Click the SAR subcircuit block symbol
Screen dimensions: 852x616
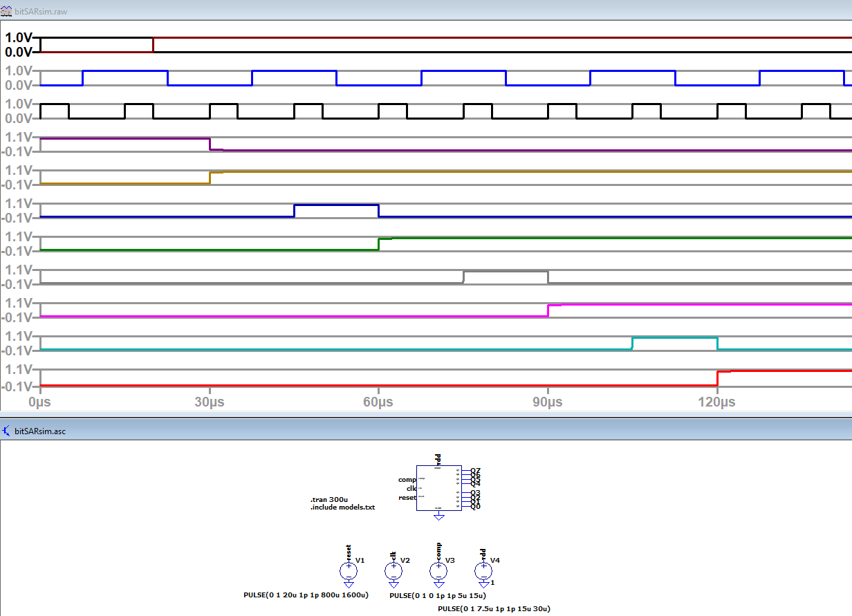438,487
